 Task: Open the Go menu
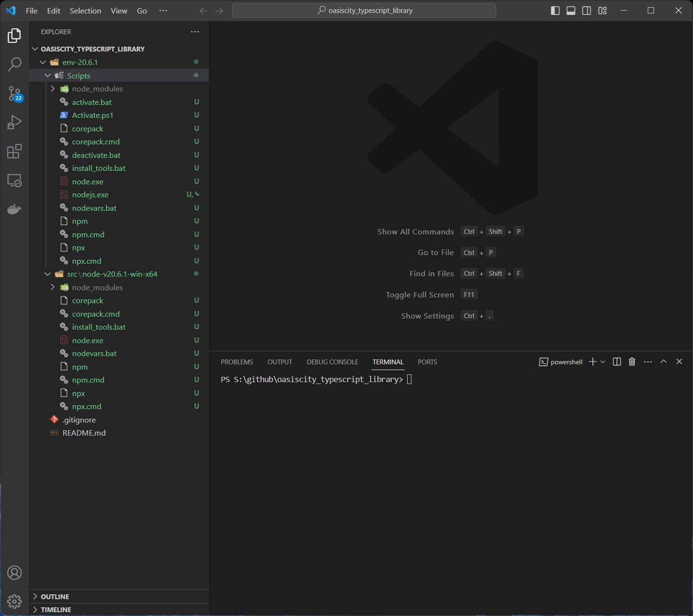(142, 11)
